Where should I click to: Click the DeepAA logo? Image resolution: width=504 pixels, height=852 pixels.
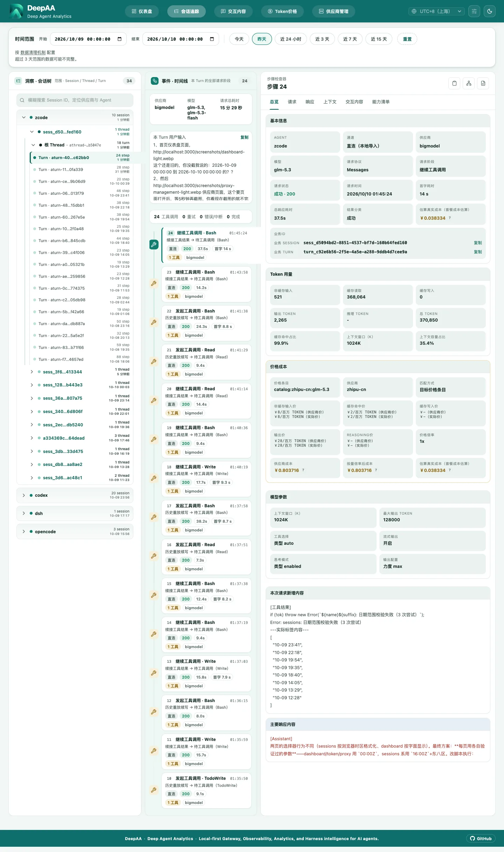(x=16, y=11)
